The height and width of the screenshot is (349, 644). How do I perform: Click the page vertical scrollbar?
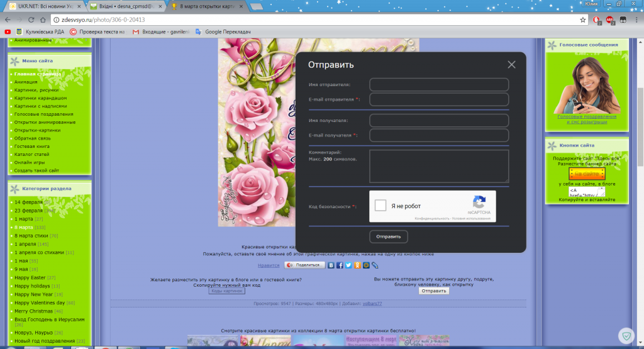[x=640, y=127]
